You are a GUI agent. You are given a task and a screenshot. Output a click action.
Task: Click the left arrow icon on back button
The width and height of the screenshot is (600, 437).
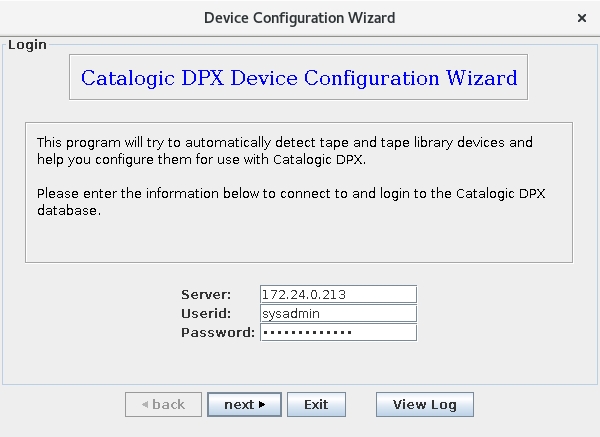pos(145,405)
